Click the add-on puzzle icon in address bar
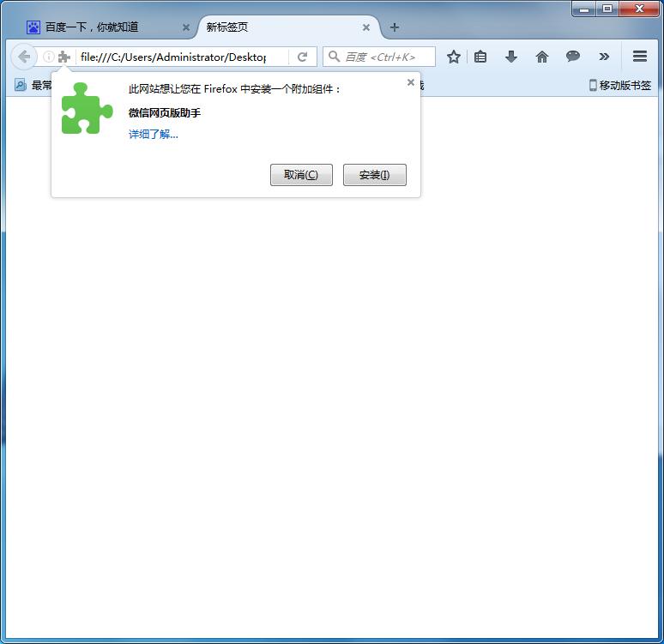664x644 pixels. coord(63,57)
